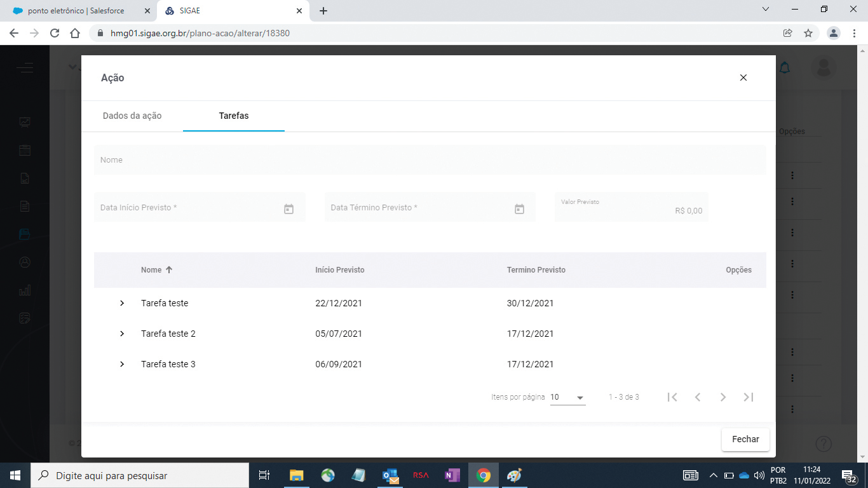
Task: Select the Tarefa teste 2 name
Action: point(168,334)
